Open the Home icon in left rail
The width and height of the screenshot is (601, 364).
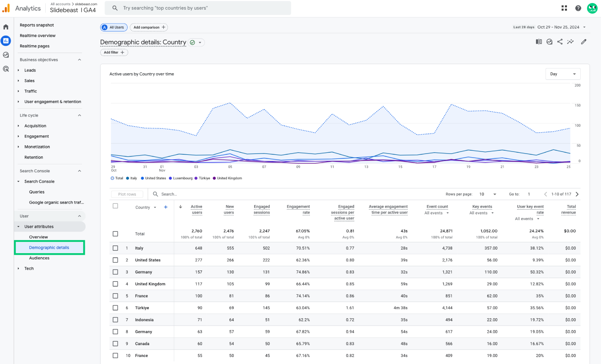coord(6,27)
